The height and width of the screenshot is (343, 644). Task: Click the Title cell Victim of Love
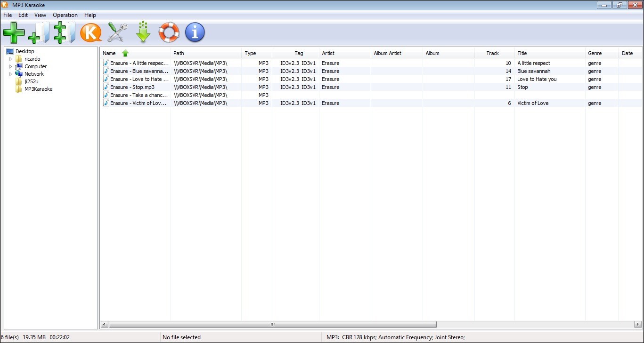(533, 103)
